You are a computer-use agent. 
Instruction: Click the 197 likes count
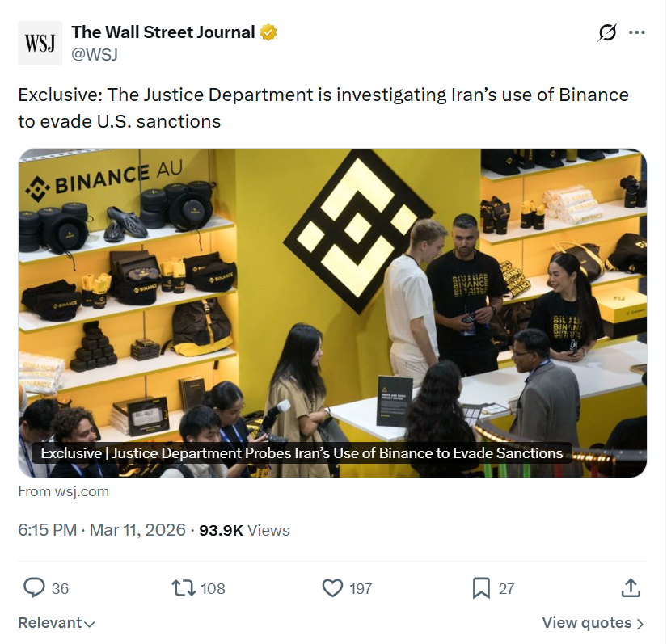(361, 589)
